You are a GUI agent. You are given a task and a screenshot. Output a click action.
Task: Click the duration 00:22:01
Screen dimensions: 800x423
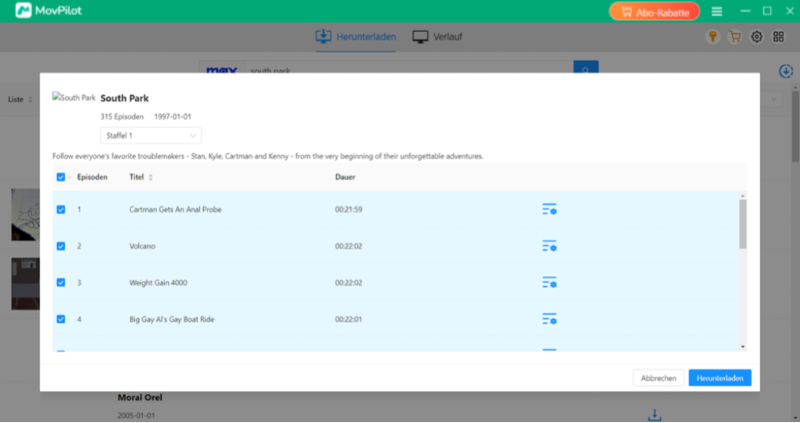coord(348,319)
